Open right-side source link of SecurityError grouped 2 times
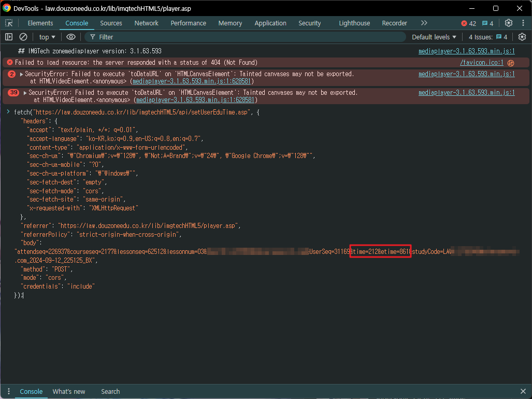Screen dimensions: 532x399 tap(467, 74)
